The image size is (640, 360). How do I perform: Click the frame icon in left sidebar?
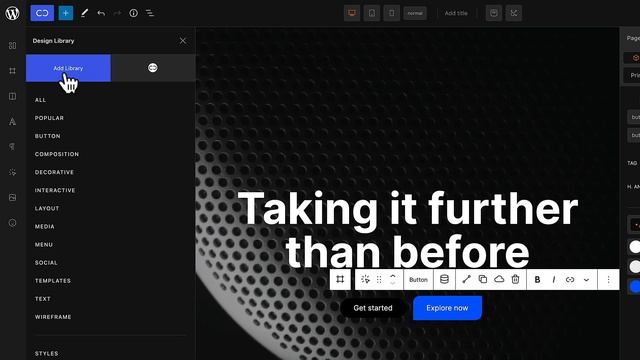tap(13, 71)
